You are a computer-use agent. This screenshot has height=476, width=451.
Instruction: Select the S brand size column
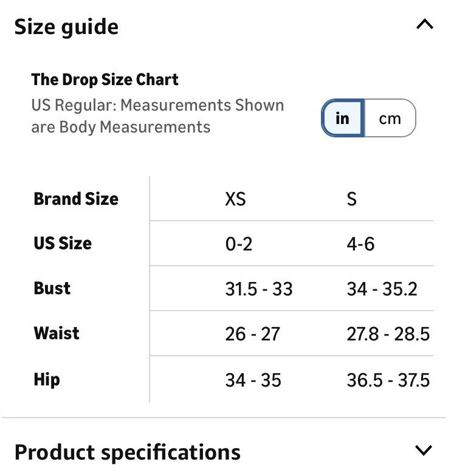pyautogui.click(x=352, y=199)
